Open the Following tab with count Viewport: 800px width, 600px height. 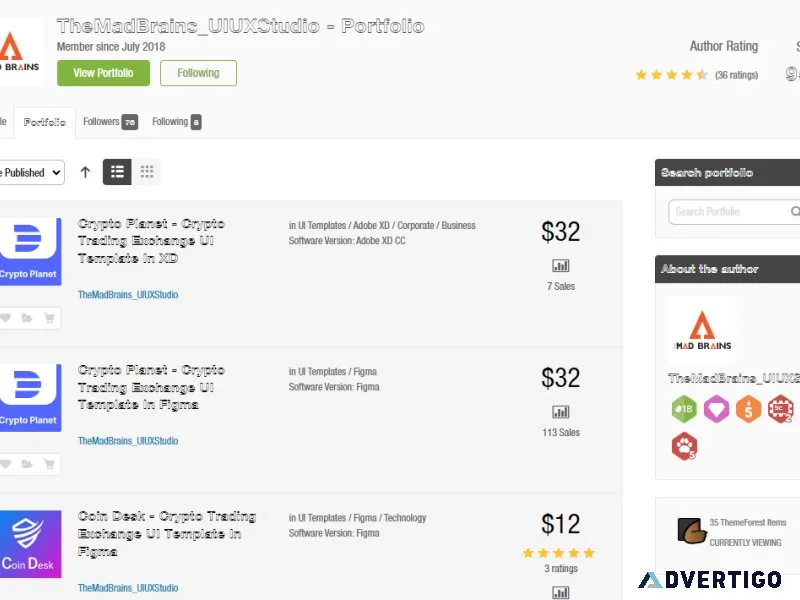[177, 122]
